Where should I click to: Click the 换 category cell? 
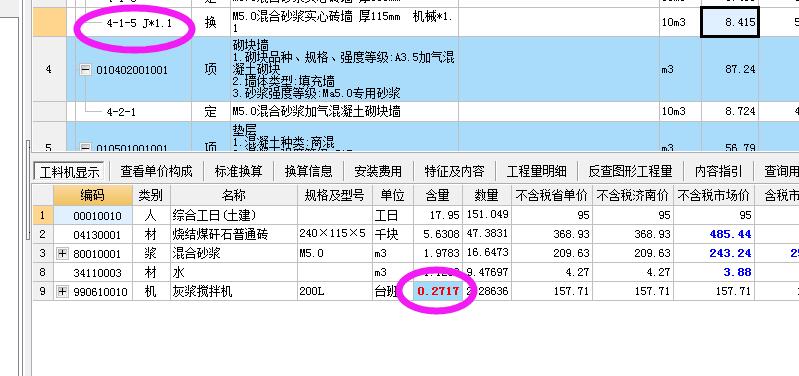(x=210, y=23)
